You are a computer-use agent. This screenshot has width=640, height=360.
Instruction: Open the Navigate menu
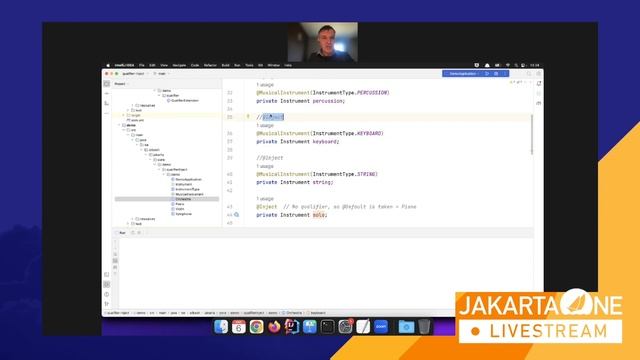[x=179, y=65]
